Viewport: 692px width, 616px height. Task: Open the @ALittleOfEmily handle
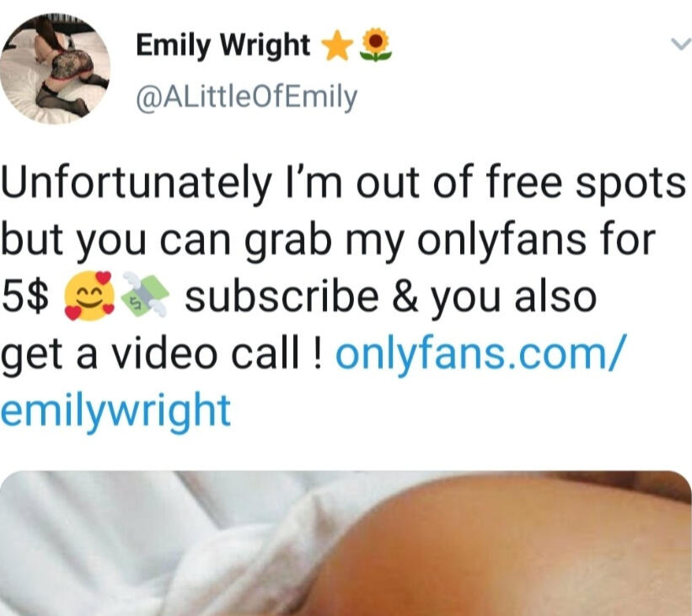pos(247,97)
